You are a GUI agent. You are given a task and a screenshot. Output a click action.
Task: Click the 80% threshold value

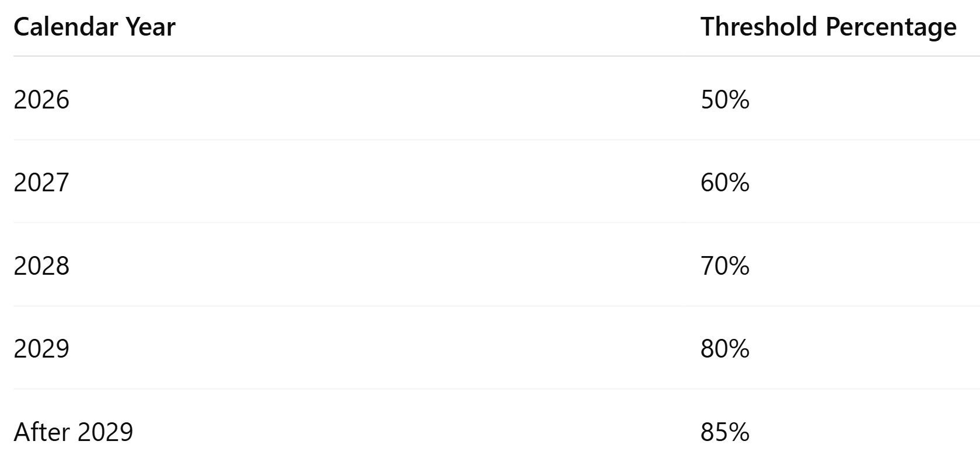(725, 349)
